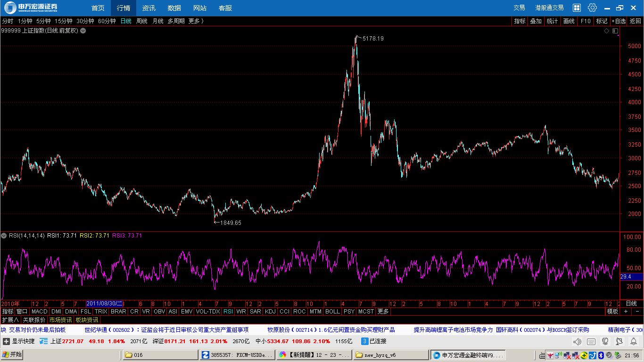Open the 资讯 menu
The image size is (644, 362).
click(x=149, y=8)
